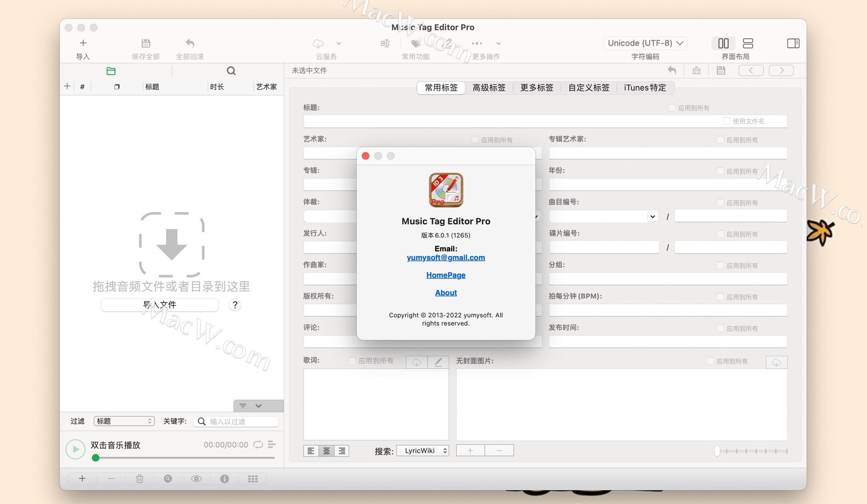Select the green folder view icon

111,71
